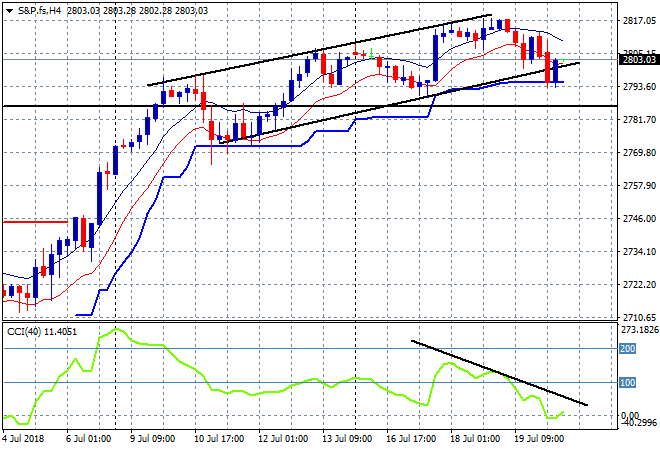Select the short red horizontal line near 2746
The width and height of the screenshot is (660, 450).
click(35, 222)
